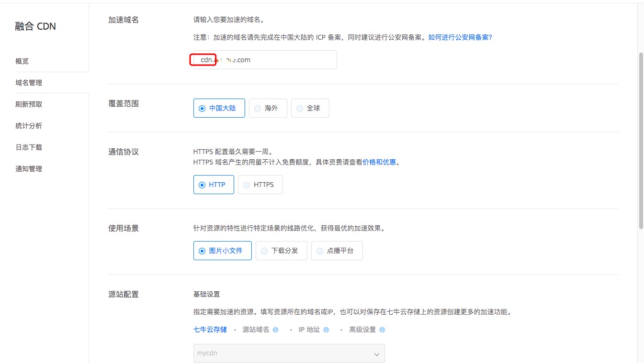The image size is (644, 363).
Task: Select 全球 coverage option
Action: coord(310,108)
